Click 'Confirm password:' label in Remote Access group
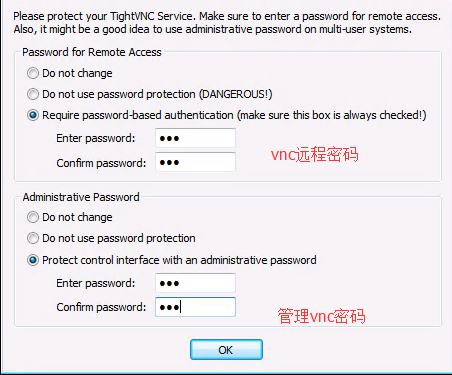Viewport: 452px width, 375px height. 101,163
